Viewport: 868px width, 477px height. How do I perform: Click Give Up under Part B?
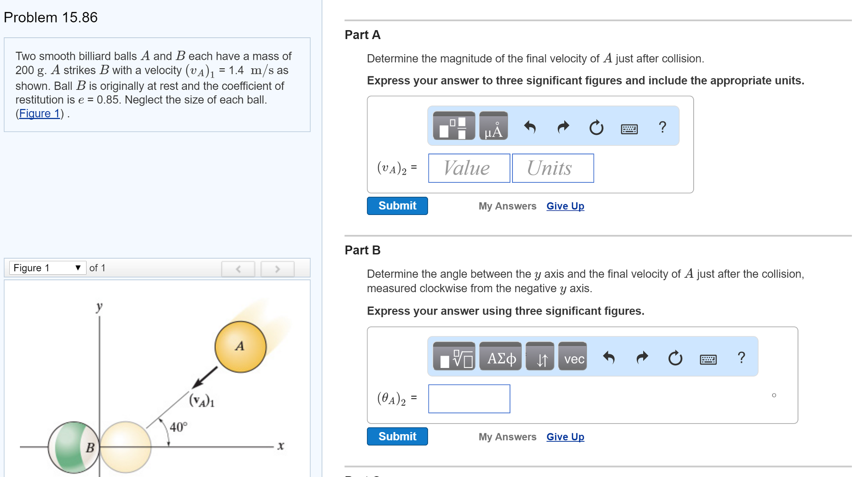click(x=565, y=436)
